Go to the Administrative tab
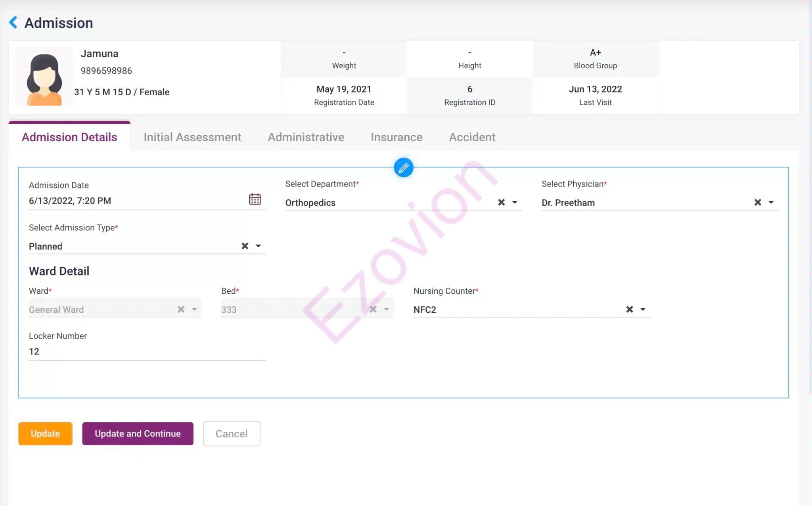This screenshot has height=506, width=812. [306, 137]
